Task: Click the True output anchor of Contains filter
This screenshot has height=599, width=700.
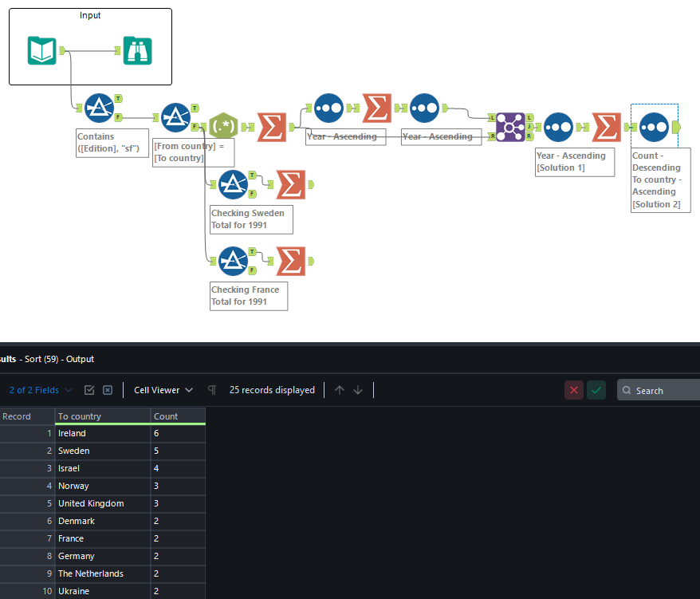Action: coord(118,98)
